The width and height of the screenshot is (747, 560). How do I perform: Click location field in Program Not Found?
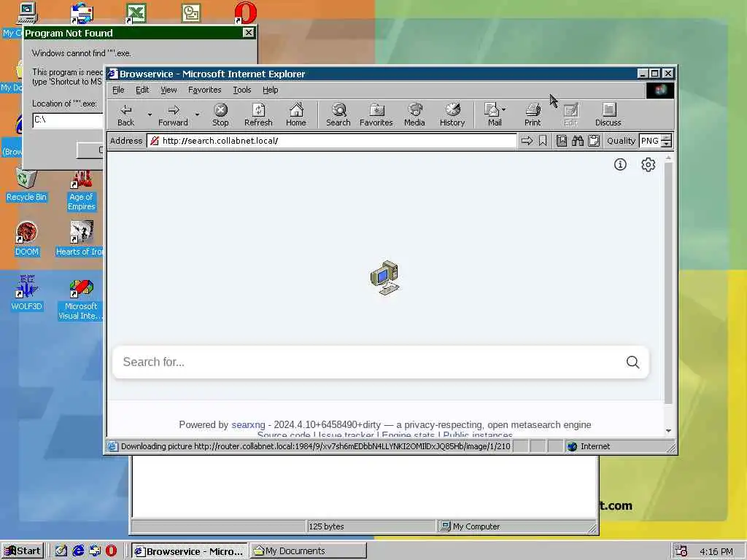tap(68, 120)
